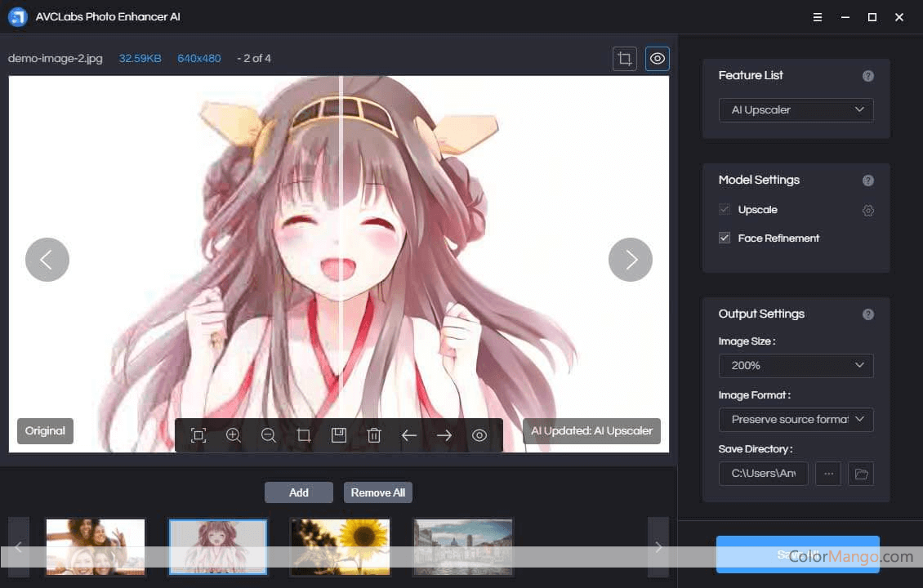Zoom in using the magnifier plus icon
Screen dimensions: 923x588
coord(234,435)
